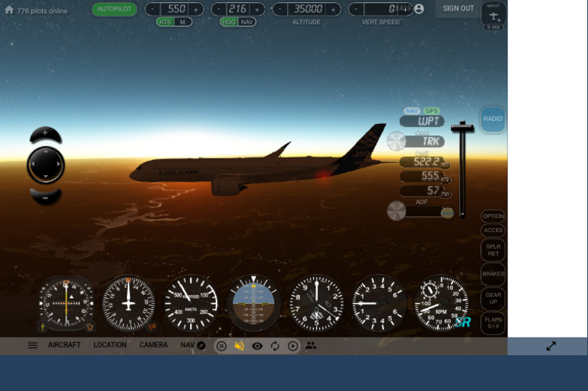Image resolution: width=588 pixels, height=391 pixels.
Task: Pause the simulation
Action: click(x=221, y=346)
